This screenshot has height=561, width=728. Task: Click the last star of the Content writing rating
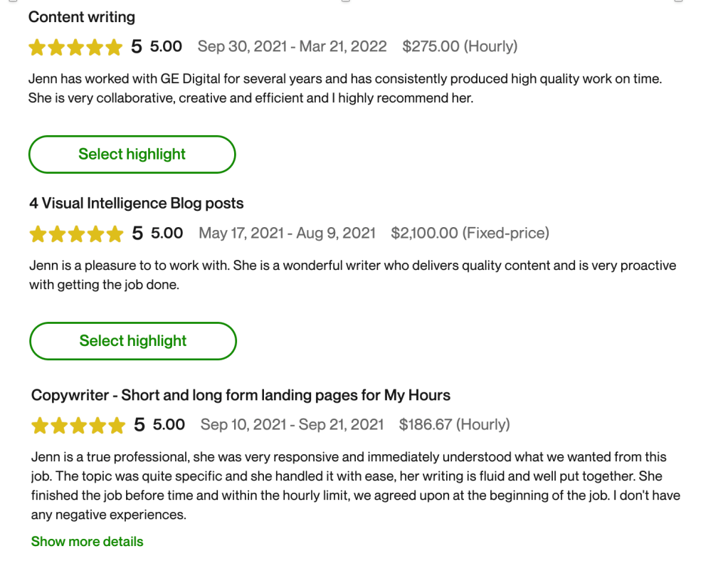pos(114,48)
